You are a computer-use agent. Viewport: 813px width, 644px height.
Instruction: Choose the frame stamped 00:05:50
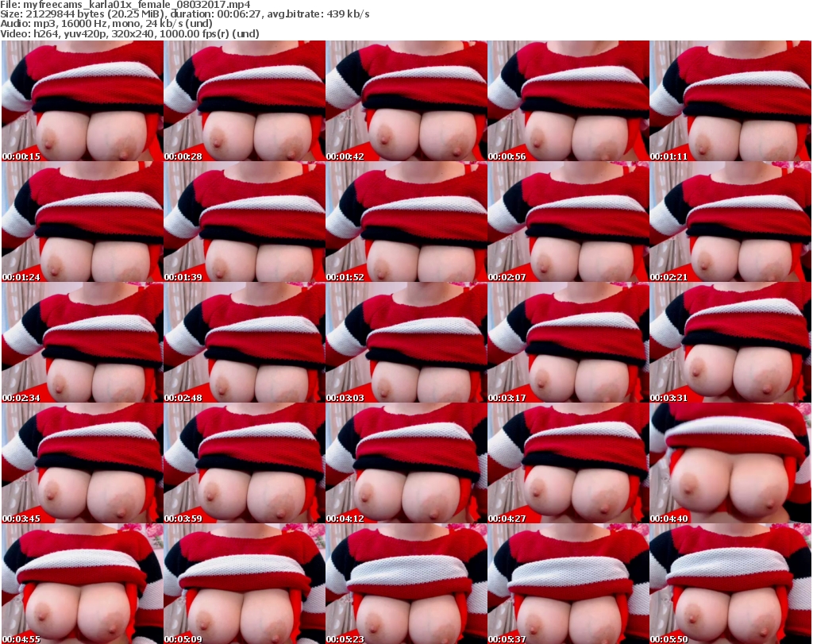tap(730, 584)
